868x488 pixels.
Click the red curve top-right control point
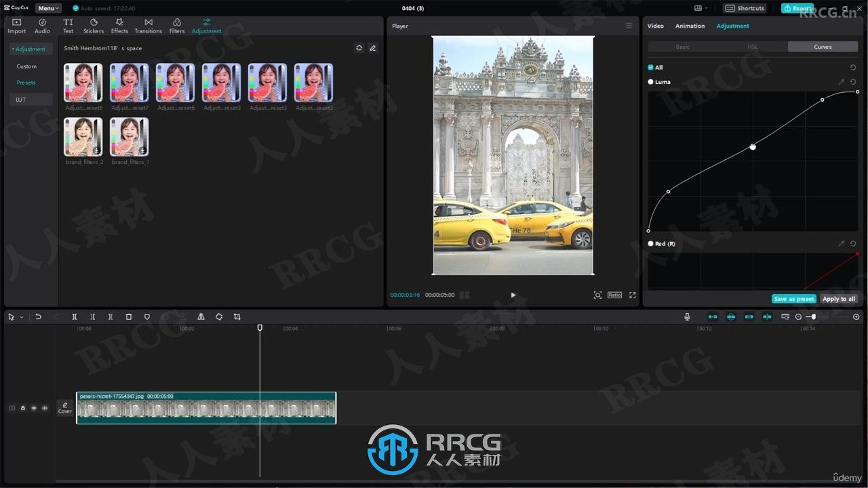[857, 254]
